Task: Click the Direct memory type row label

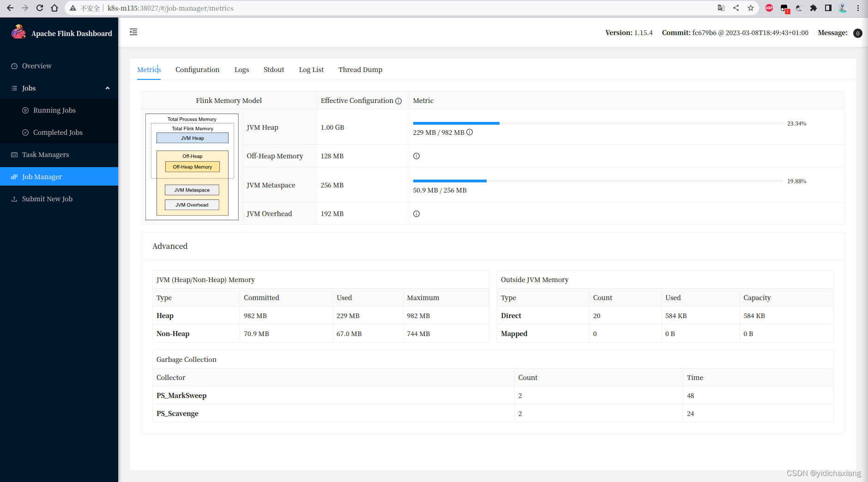Action: point(511,316)
